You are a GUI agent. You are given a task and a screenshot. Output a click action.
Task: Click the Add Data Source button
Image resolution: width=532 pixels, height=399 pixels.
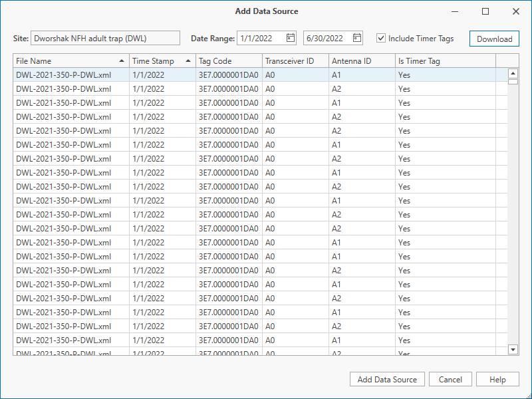387,379
